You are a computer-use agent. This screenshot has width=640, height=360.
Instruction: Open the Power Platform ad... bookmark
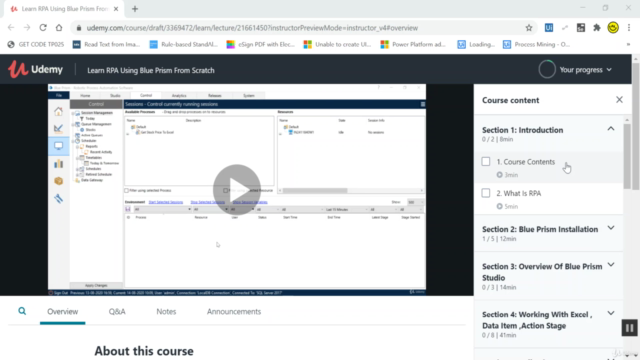point(413,44)
